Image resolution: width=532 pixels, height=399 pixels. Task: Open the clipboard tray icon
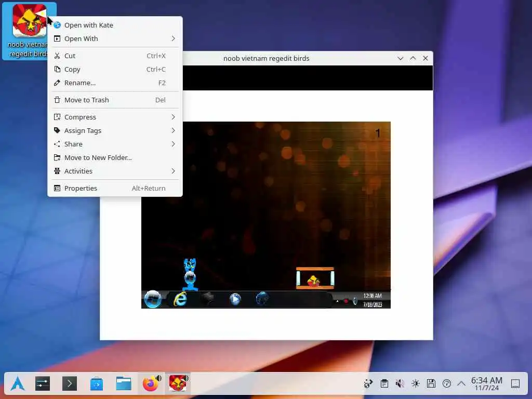(x=384, y=384)
